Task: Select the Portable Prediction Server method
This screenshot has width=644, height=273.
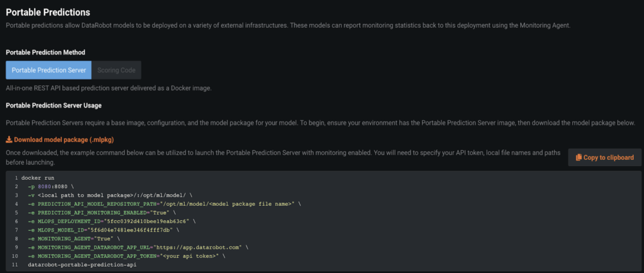Action: [48, 70]
